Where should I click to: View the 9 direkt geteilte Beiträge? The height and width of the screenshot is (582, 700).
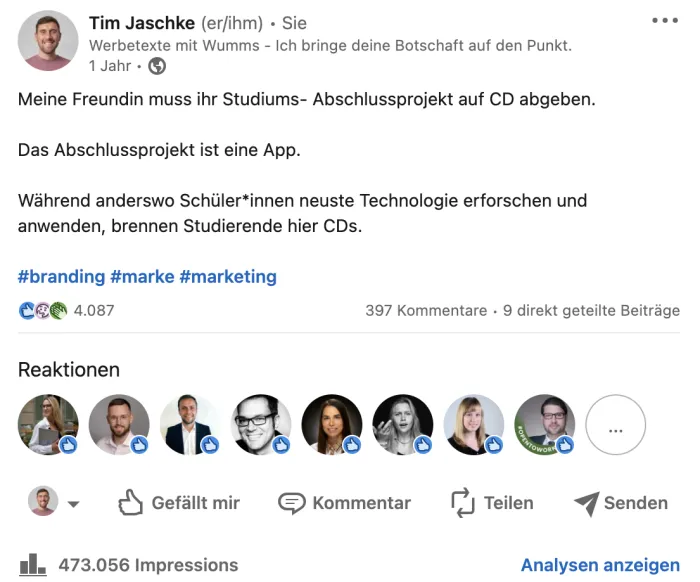coord(591,310)
